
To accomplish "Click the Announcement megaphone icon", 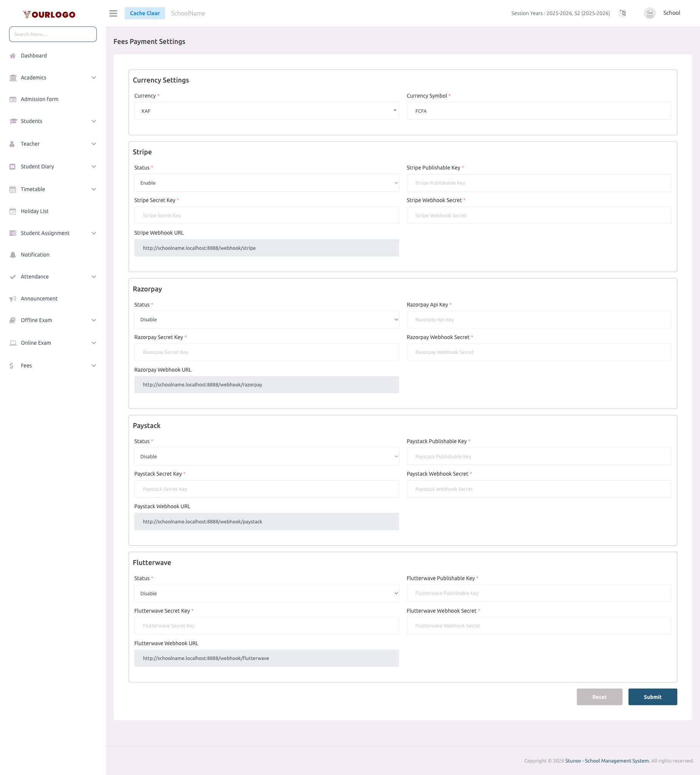I will [x=13, y=299].
